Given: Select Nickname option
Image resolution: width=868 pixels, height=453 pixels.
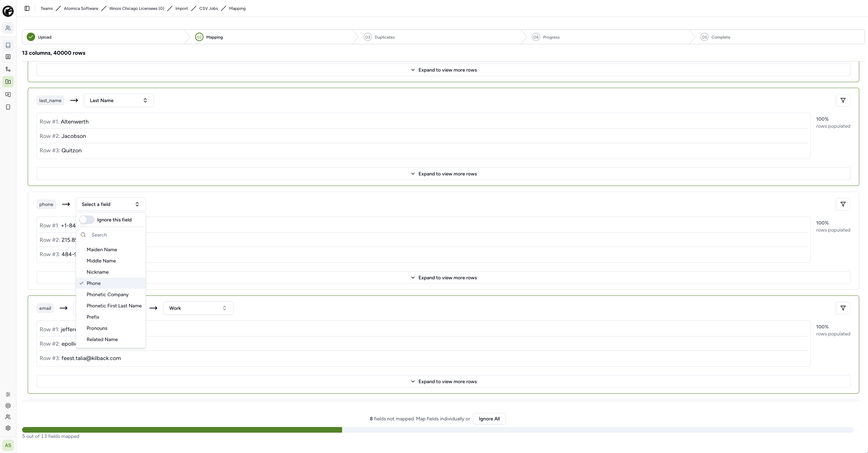Looking at the screenshot, I should 111,272.
